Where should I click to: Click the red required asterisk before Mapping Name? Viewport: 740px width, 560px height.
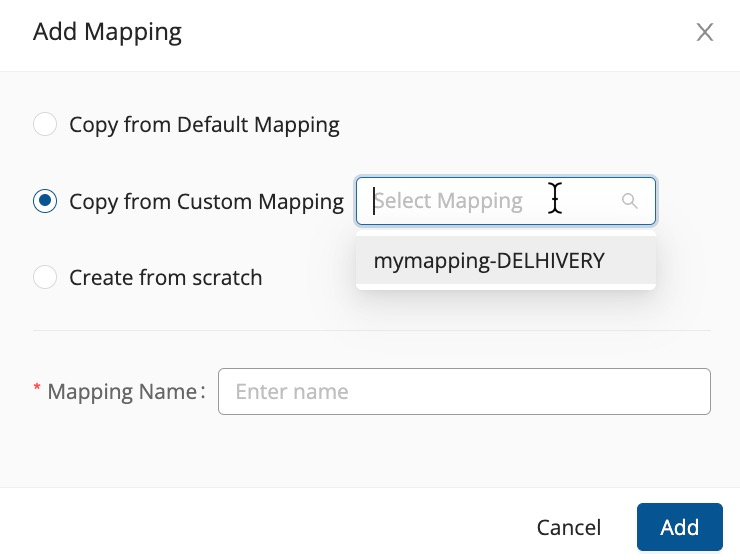37,390
